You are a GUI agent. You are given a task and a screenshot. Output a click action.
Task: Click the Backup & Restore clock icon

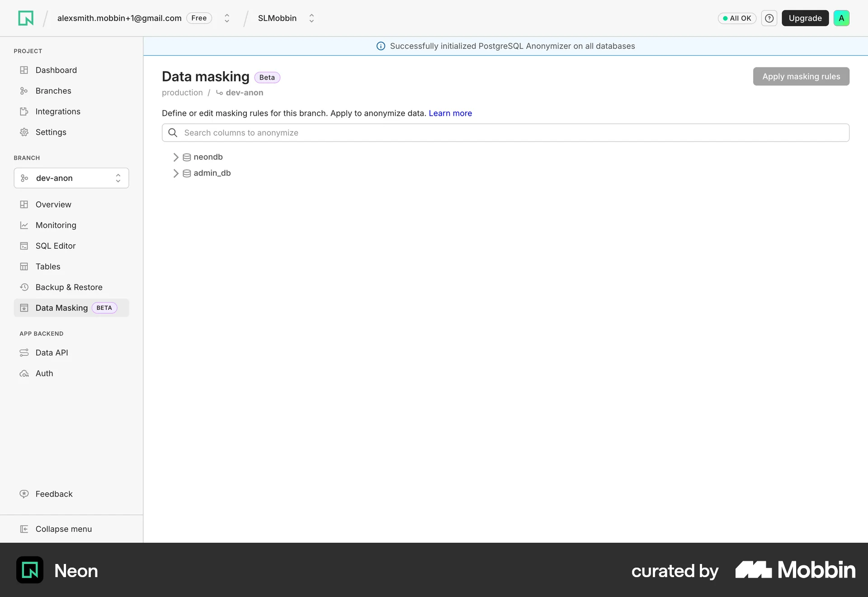pyautogui.click(x=24, y=287)
